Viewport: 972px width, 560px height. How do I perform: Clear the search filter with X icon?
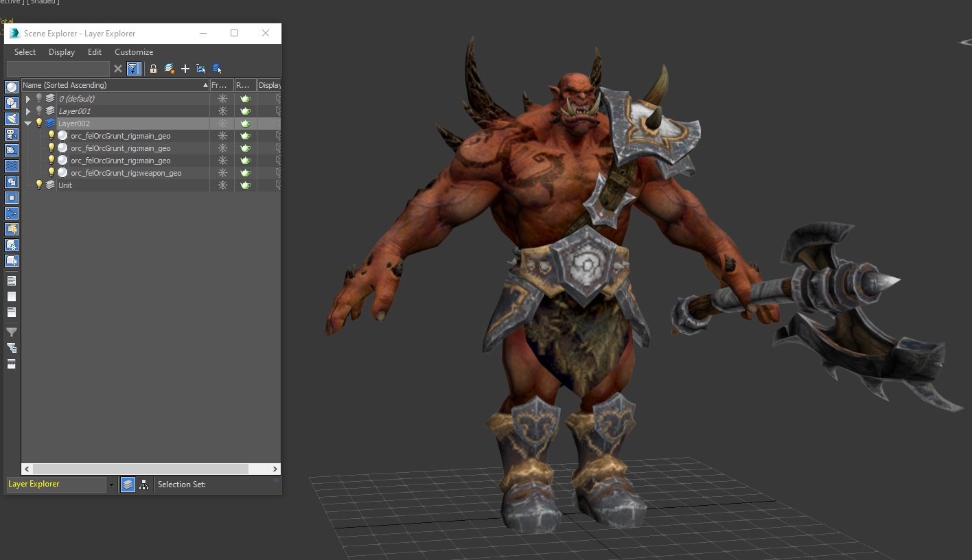click(118, 69)
